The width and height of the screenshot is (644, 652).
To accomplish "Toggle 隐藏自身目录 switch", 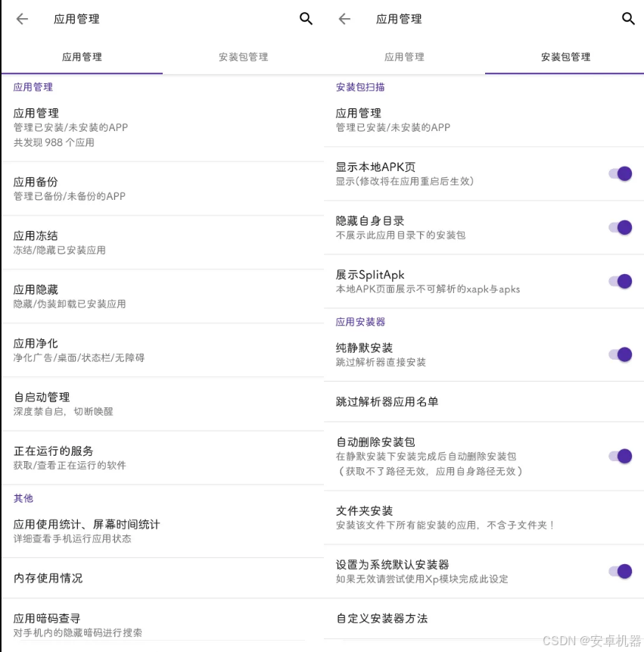I will tap(621, 227).
